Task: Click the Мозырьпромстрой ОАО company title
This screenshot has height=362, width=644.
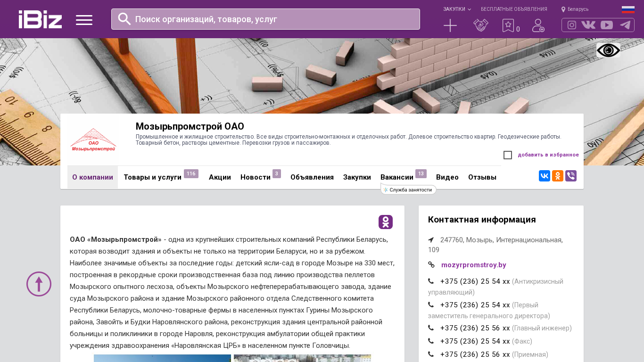Action: (x=190, y=126)
